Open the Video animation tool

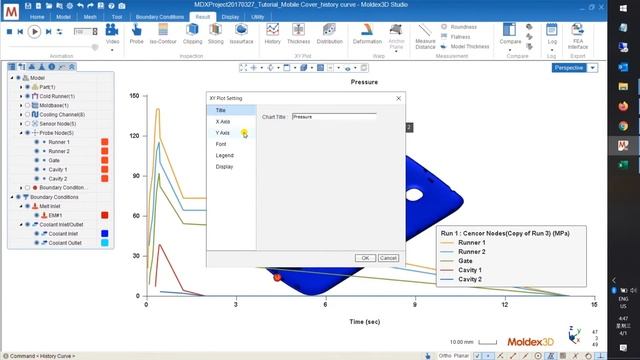pyautogui.click(x=112, y=34)
